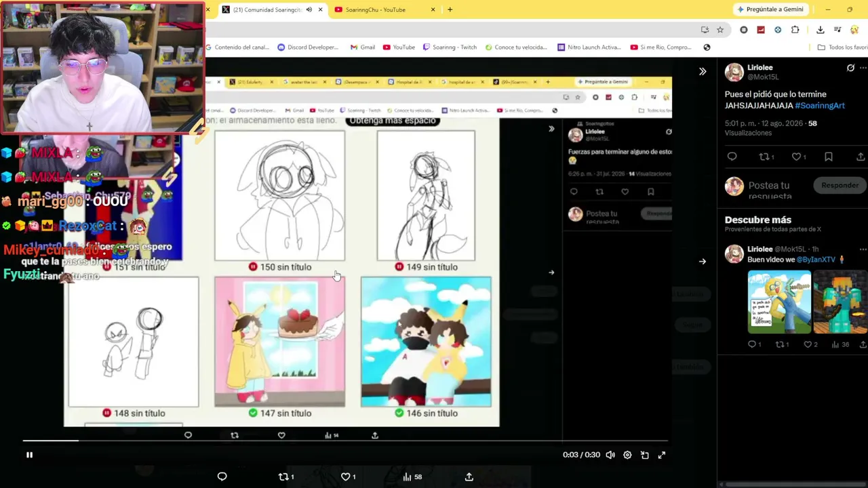Go to next media with the right arrow
Image resolution: width=868 pixels, height=488 pixels.
tap(703, 261)
